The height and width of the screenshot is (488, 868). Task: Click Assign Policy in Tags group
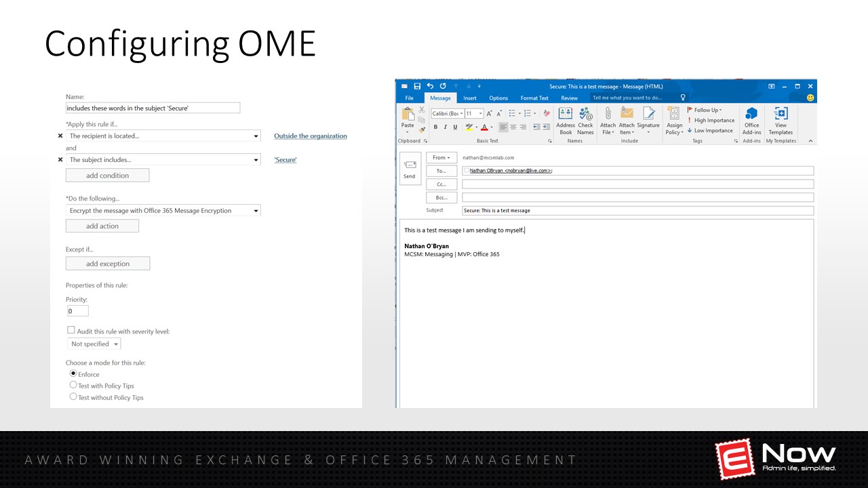tap(674, 121)
